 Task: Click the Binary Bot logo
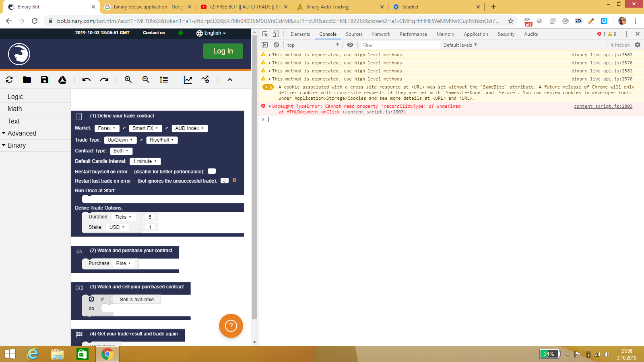coord(19,54)
